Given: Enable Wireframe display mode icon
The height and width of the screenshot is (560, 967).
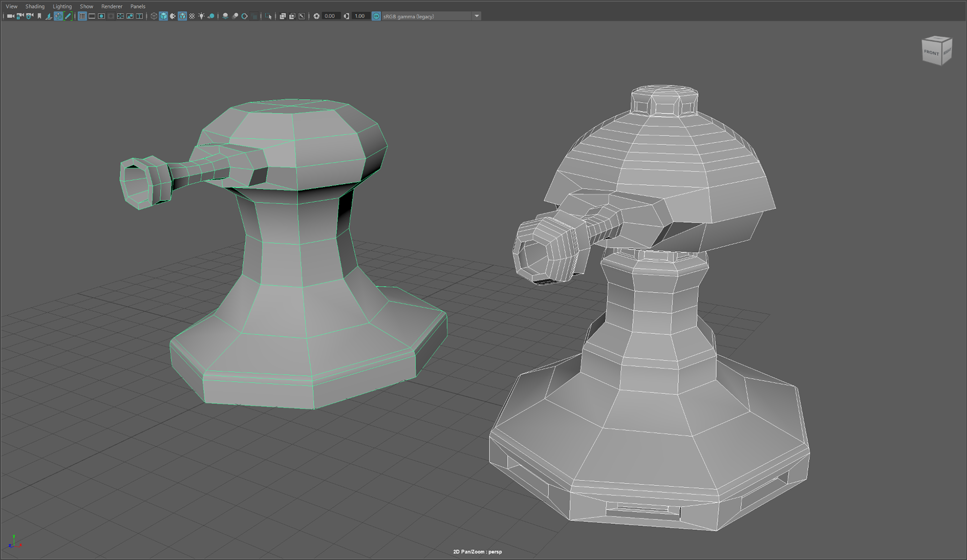Looking at the screenshot, I should coord(154,16).
